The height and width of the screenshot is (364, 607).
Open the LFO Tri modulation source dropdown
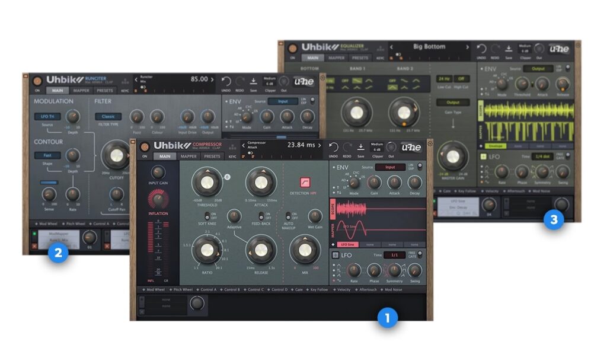(x=43, y=117)
